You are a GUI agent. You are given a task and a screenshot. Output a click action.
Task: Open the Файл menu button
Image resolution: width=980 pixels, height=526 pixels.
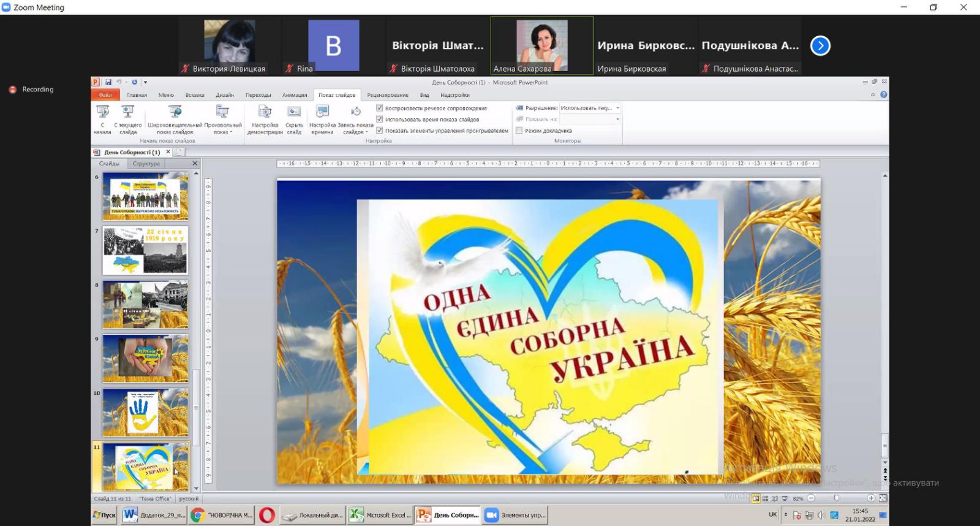(x=105, y=95)
